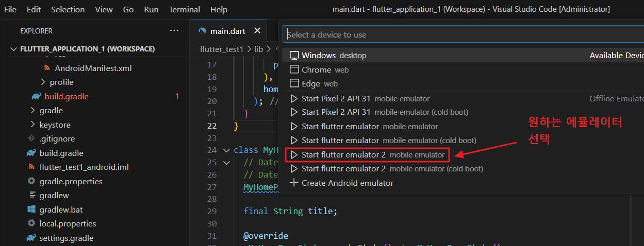Click the Dart file icon on main.dart tab

pyautogui.click(x=202, y=31)
